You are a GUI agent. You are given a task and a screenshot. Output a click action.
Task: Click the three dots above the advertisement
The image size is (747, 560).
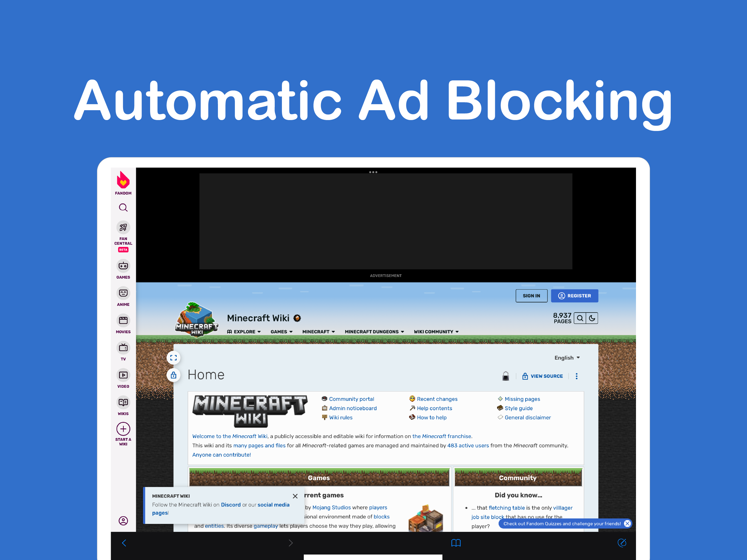(x=373, y=172)
